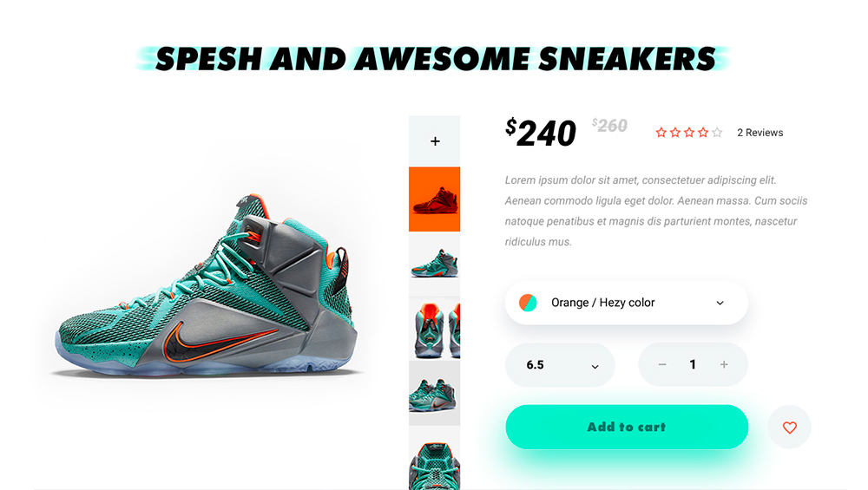Click the orange/teal color circle icon

tap(528, 303)
